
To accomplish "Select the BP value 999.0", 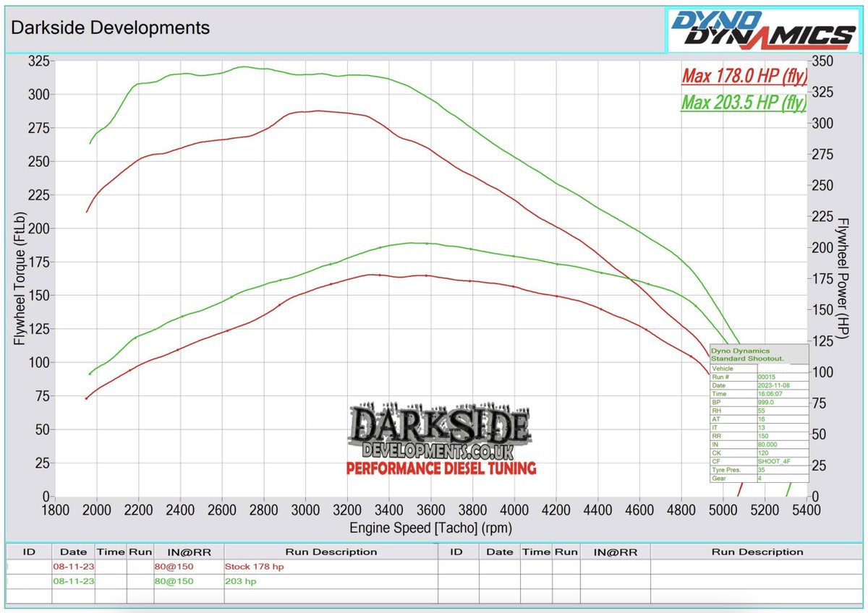I will pos(766,402).
